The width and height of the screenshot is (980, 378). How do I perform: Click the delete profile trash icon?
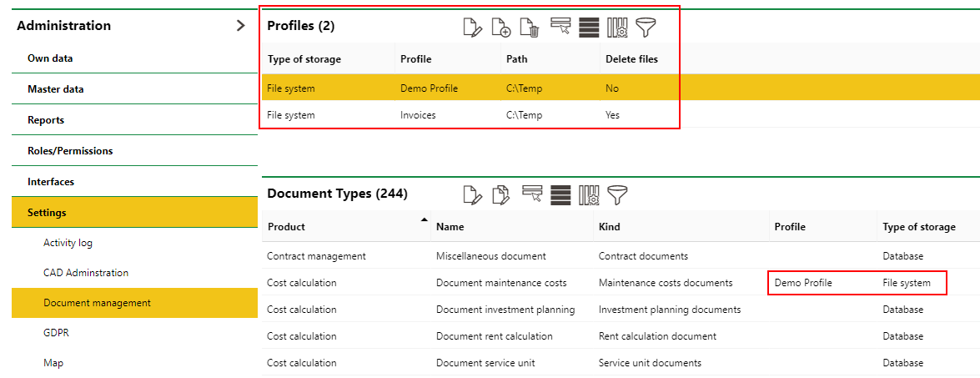(530, 28)
